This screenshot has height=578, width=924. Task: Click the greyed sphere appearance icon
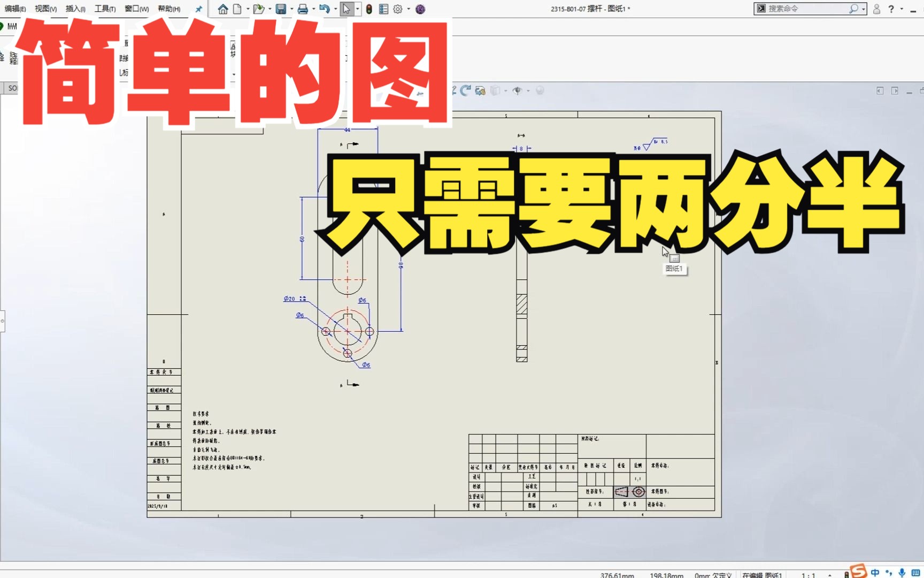point(540,90)
